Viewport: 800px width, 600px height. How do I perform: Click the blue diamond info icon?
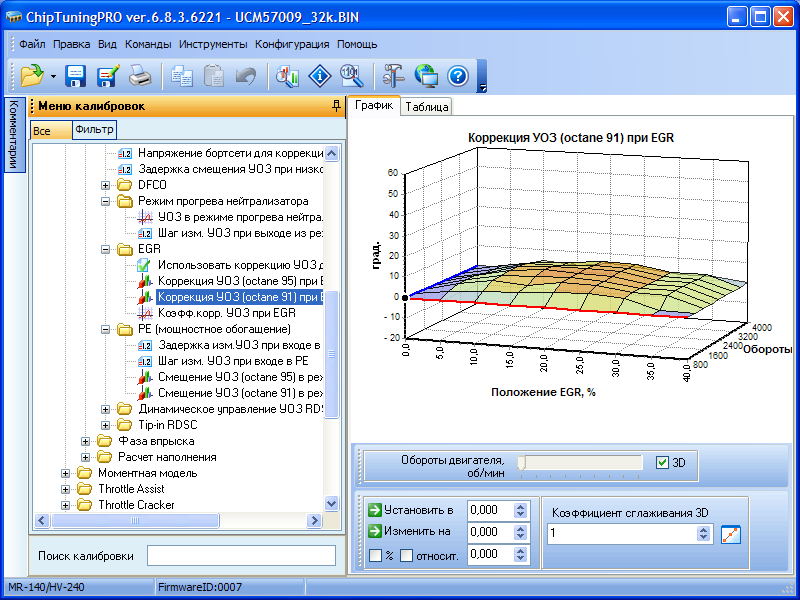coord(319,75)
